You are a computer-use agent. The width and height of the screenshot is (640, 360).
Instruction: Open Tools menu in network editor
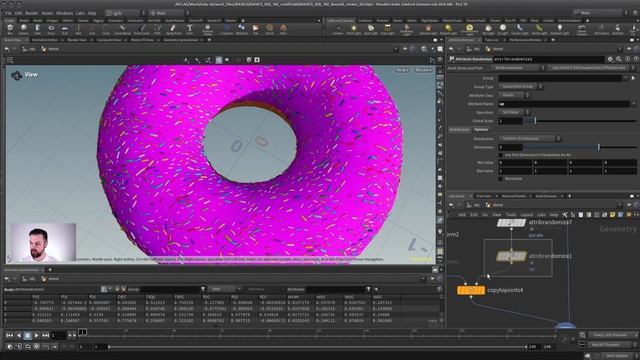pos(511,215)
